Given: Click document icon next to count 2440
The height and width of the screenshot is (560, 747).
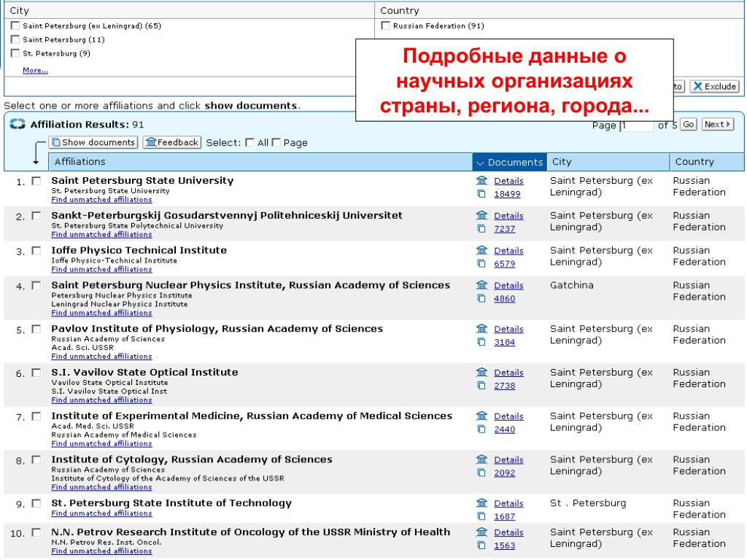Looking at the screenshot, I should 481,429.
